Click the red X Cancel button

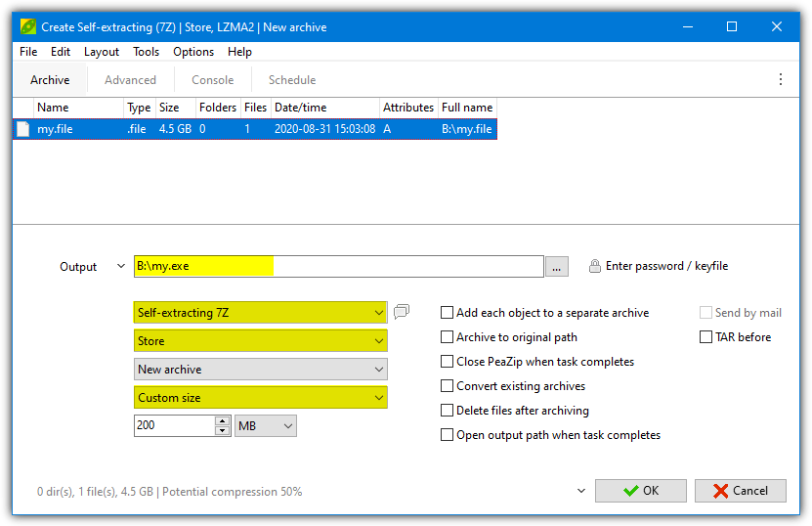(x=740, y=490)
